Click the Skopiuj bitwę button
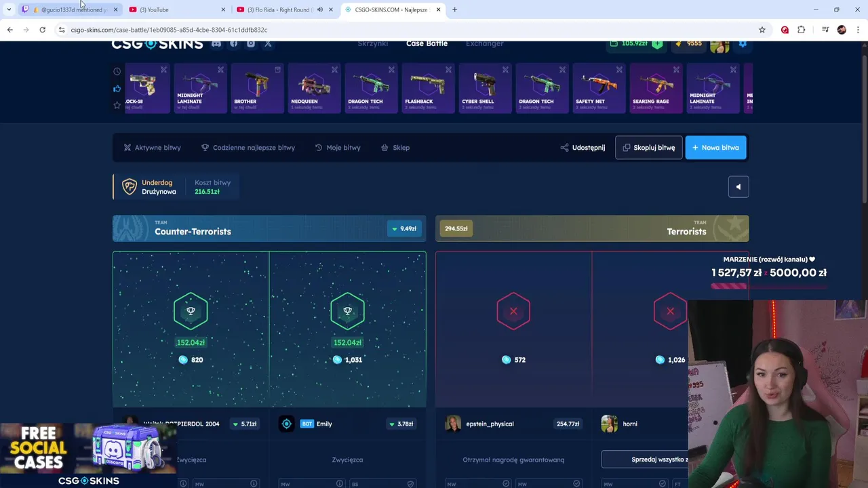The image size is (868, 488). pyautogui.click(x=649, y=148)
